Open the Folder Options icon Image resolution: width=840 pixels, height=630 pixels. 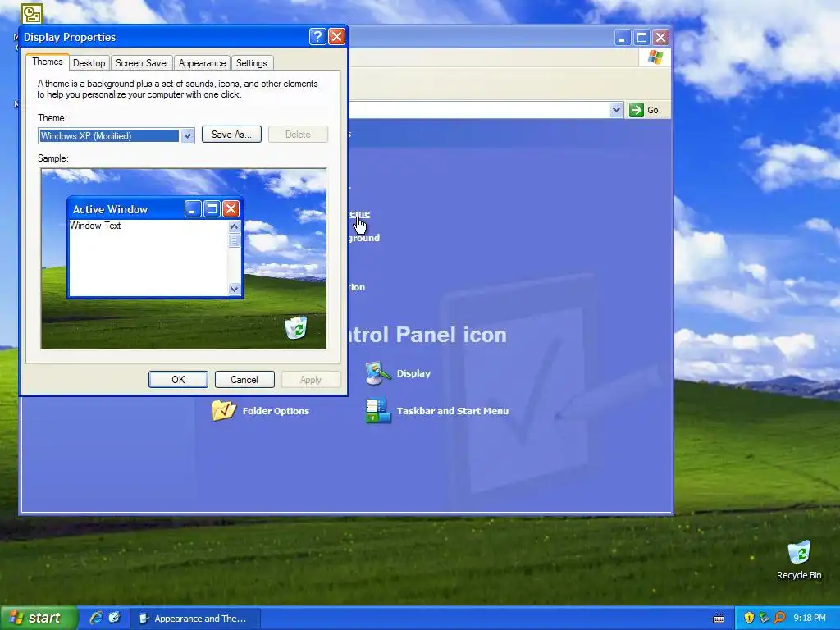[224, 411]
